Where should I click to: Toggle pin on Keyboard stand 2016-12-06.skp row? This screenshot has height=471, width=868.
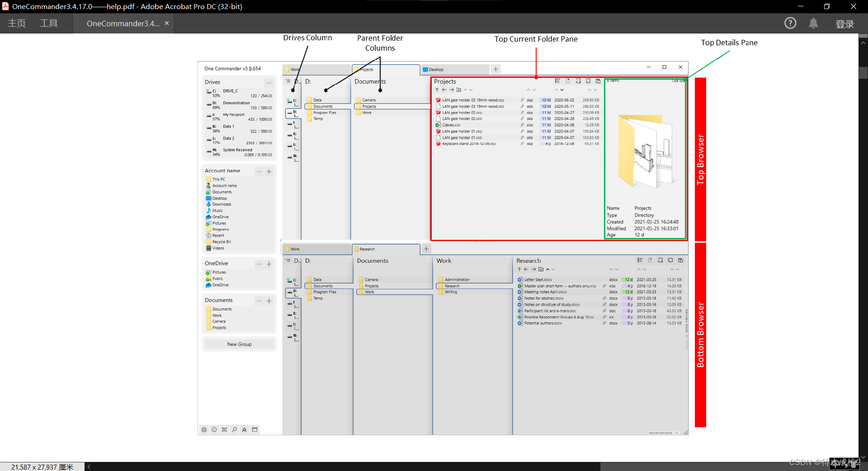point(522,144)
